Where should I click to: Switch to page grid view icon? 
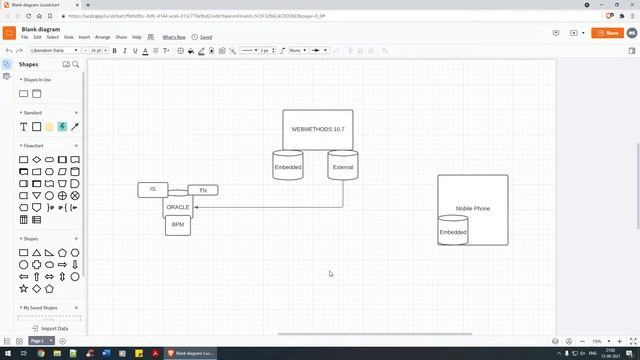tap(19, 341)
